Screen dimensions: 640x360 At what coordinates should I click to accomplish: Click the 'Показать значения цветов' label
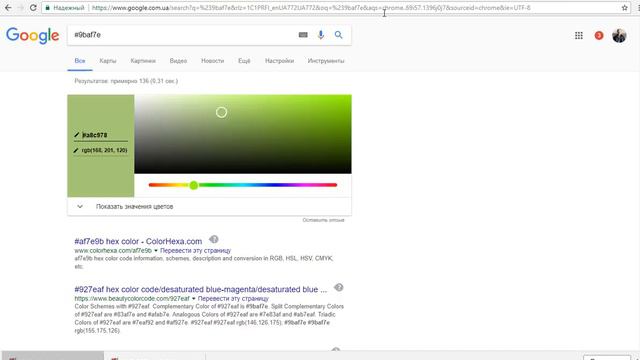pyautogui.click(x=135, y=207)
